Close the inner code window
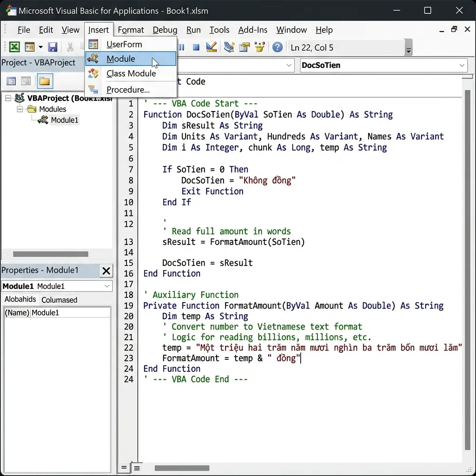 pyautogui.click(x=468, y=29)
